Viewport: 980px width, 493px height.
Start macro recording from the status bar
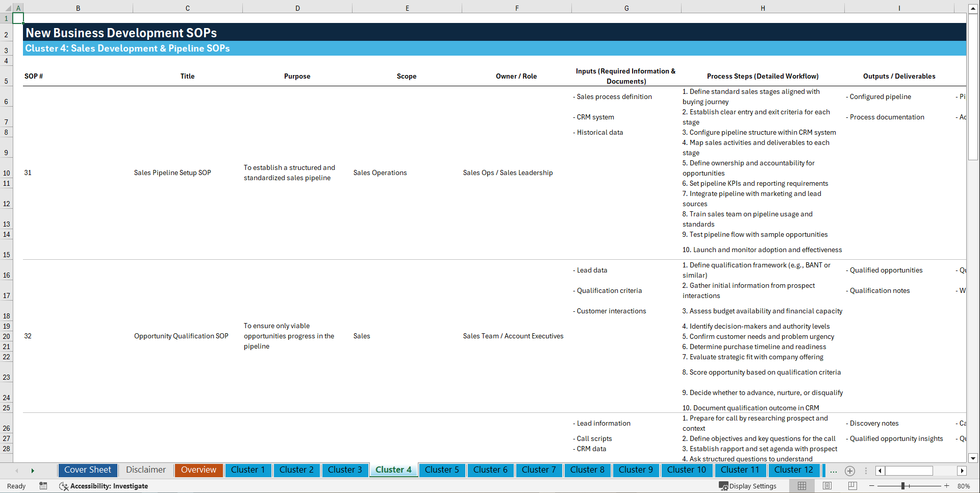[x=43, y=486]
